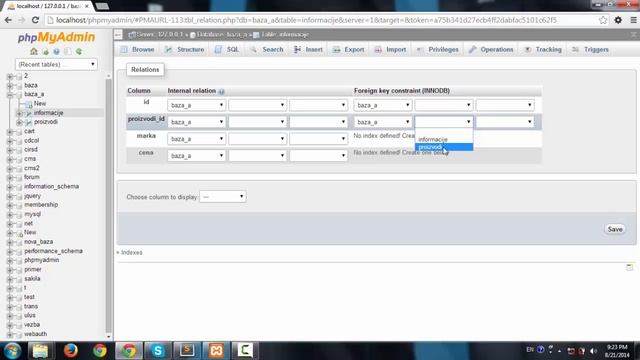Open the Choose column to display dropdown
This screenshot has height=360, width=640.
(x=222, y=197)
